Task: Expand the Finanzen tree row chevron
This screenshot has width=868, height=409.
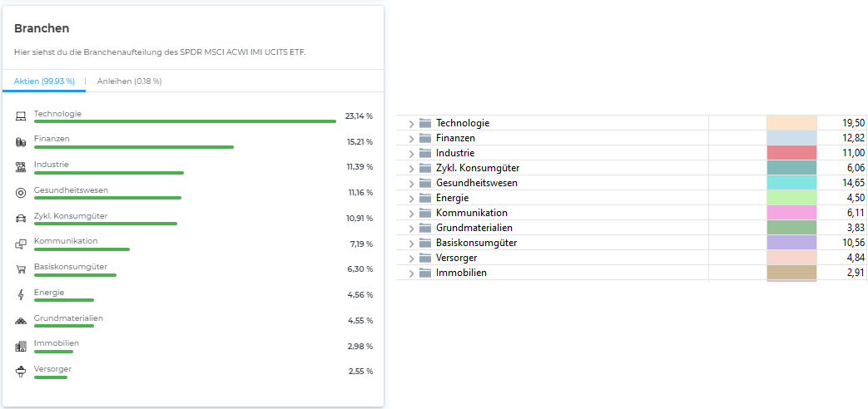Action: tap(411, 138)
